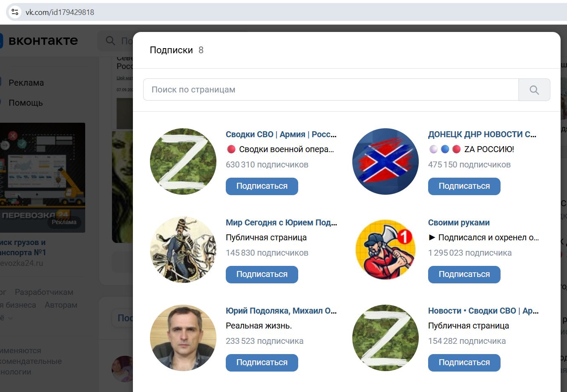This screenshot has width=567, height=392.
Task: Click '475 150 подписчиков' text
Action: 469,164
